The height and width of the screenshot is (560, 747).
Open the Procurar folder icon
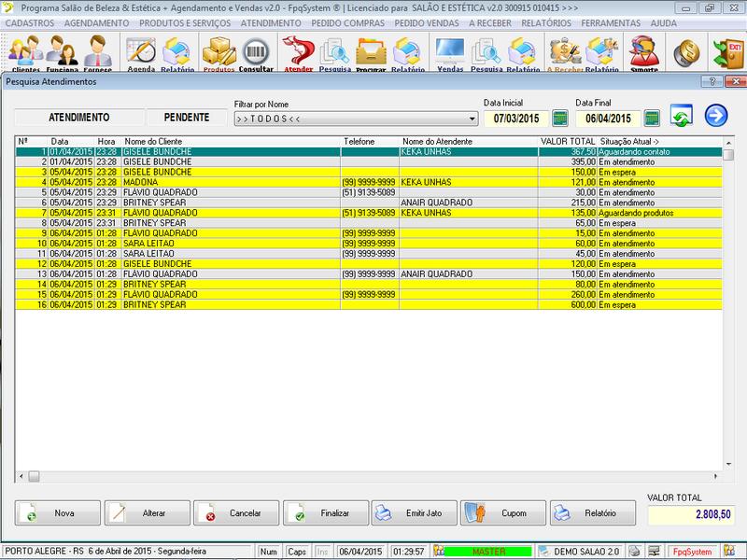(371, 52)
